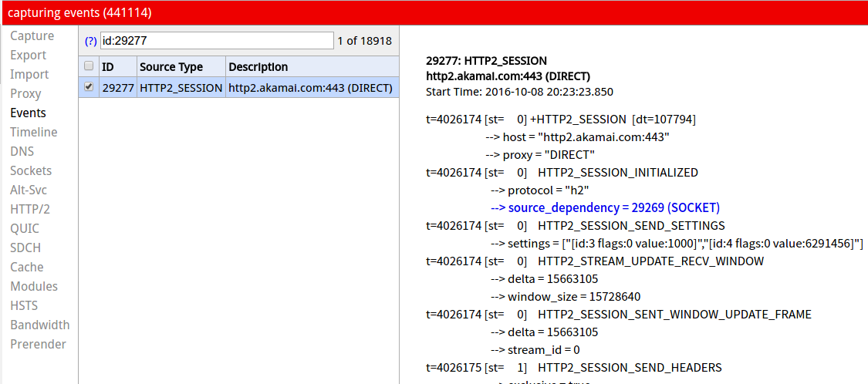The width and height of the screenshot is (868, 384).
Task: Show the Sockets tab
Action: [31, 171]
